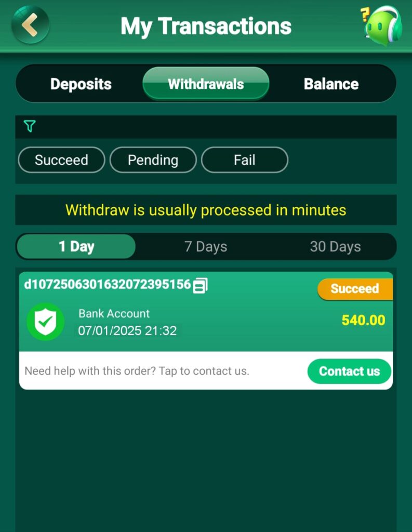Select the 1 Day range

[76, 246]
